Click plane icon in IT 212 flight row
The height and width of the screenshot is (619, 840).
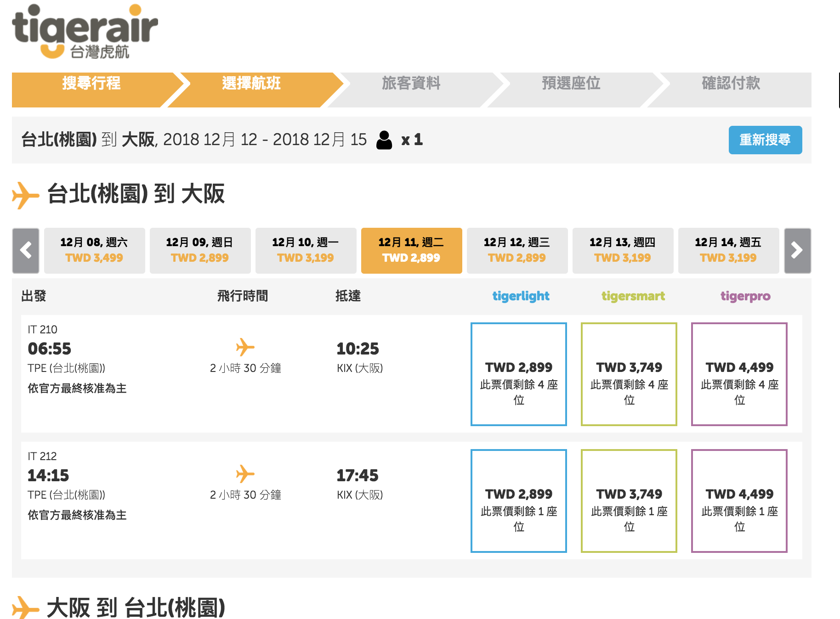(245, 474)
